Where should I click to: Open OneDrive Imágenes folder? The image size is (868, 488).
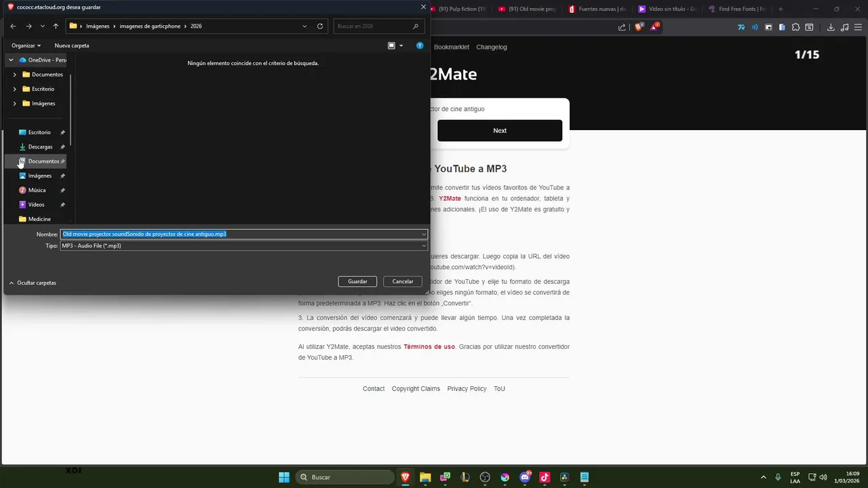(x=39, y=103)
